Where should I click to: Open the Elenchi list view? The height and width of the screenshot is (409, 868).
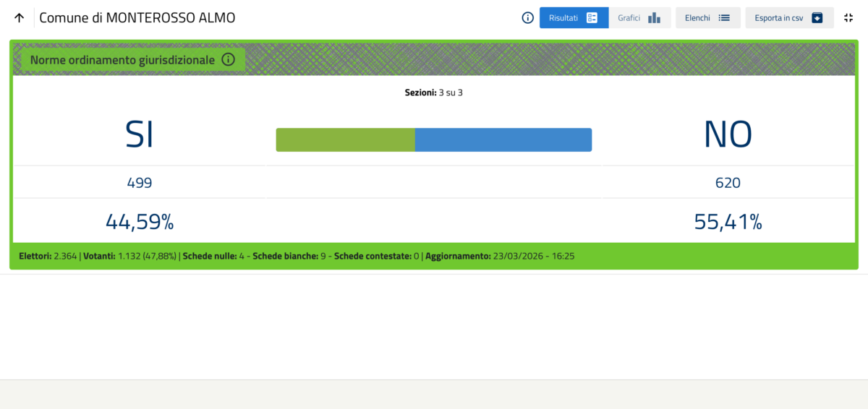pos(698,18)
